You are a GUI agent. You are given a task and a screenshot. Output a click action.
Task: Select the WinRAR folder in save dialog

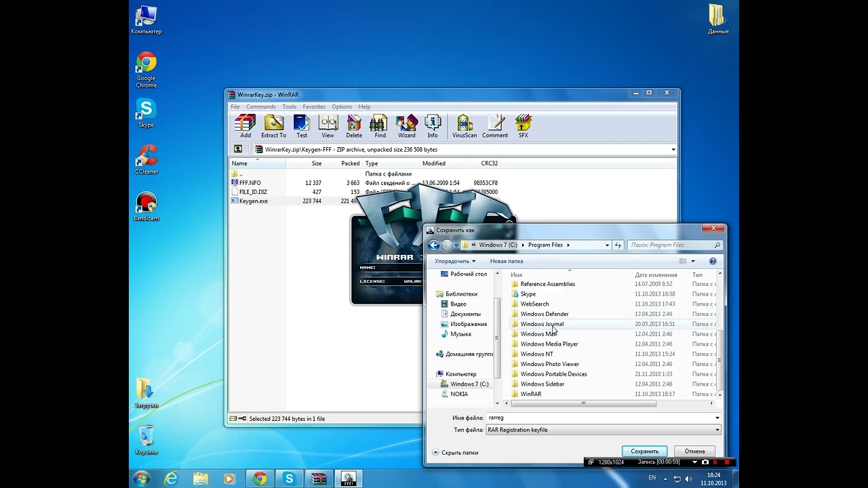click(x=530, y=394)
